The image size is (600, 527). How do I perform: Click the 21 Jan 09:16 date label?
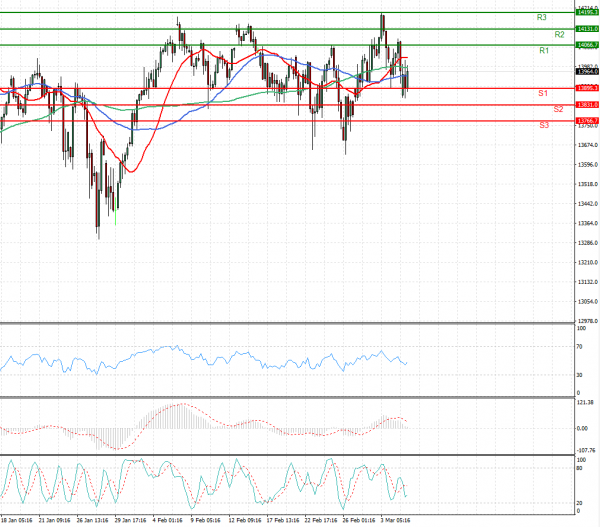[55, 520]
